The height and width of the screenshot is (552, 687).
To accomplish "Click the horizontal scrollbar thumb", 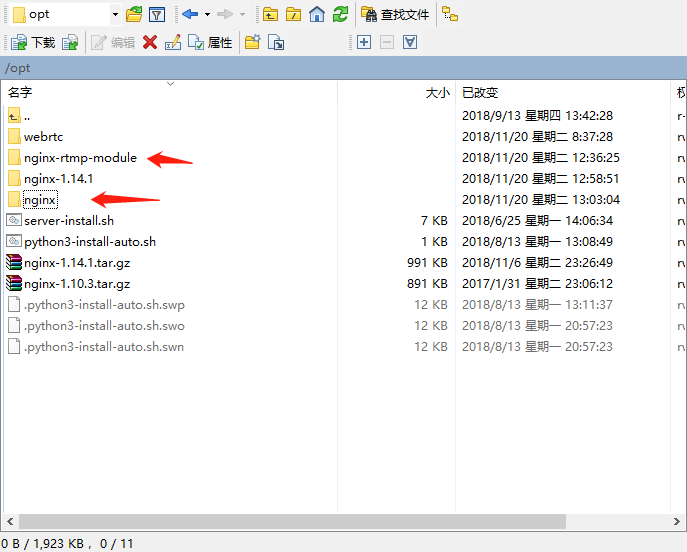I will pos(292,521).
